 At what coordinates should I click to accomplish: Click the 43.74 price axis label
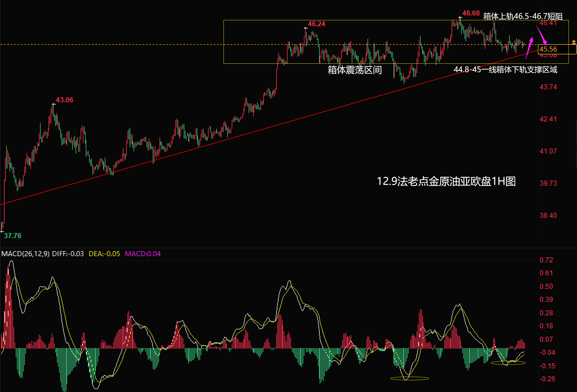(x=548, y=87)
